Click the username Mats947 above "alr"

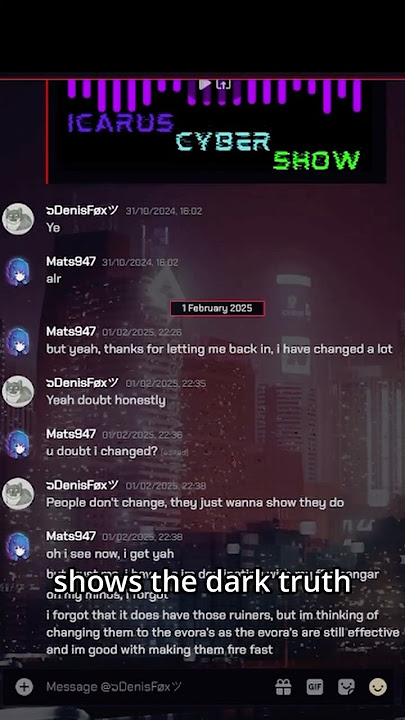pos(71,262)
